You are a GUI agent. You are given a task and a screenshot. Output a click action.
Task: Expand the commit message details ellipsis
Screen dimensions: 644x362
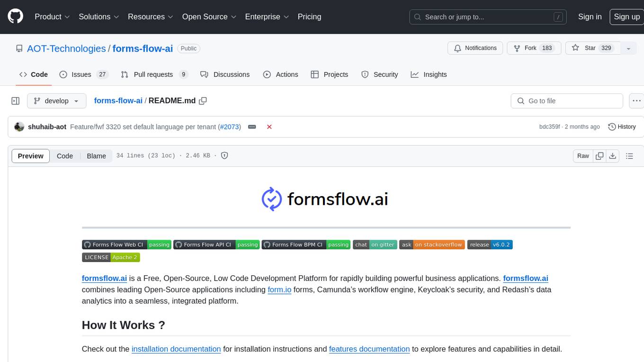click(252, 127)
